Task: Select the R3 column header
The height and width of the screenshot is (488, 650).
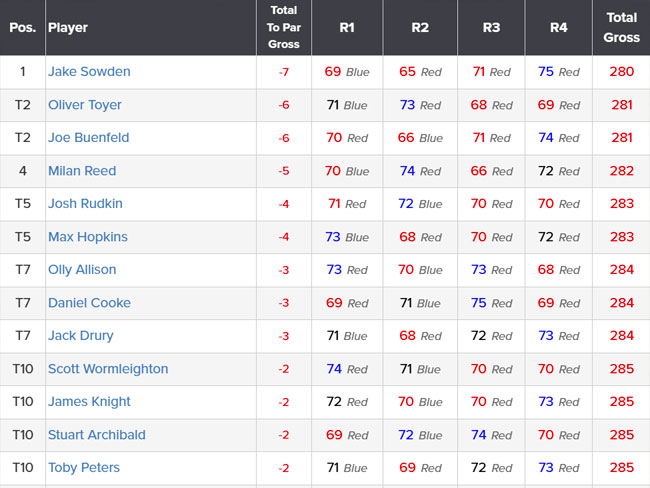Action: point(491,27)
